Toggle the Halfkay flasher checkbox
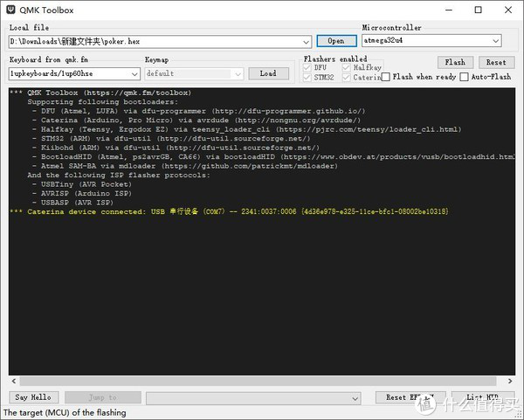The width and height of the screenshot is (524, 420). (346, 68)
